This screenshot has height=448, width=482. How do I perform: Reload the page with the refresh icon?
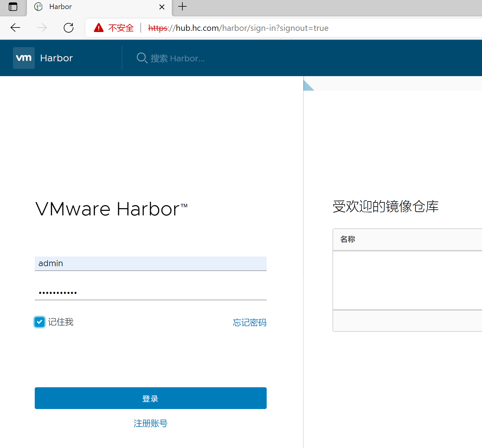point(69,28)
